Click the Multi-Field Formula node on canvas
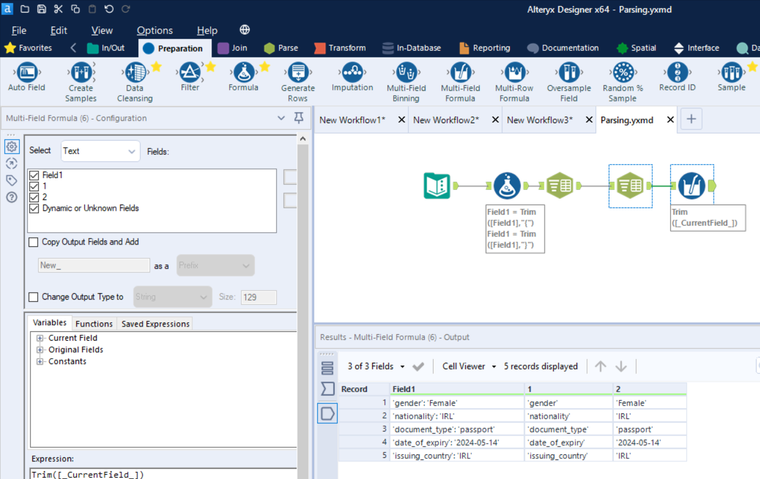The width and height of the screenshot is (760, 479). pos(692,186)
